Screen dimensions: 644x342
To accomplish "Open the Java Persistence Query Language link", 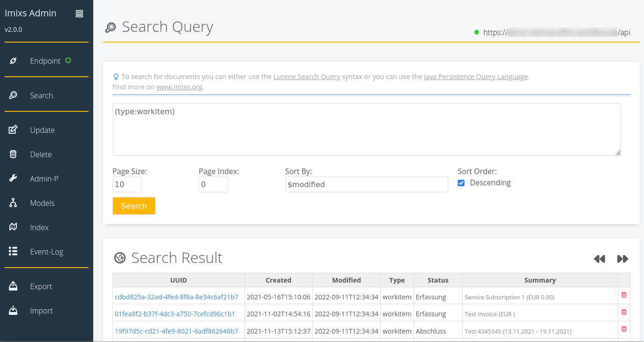I will (x=475, y=76).
